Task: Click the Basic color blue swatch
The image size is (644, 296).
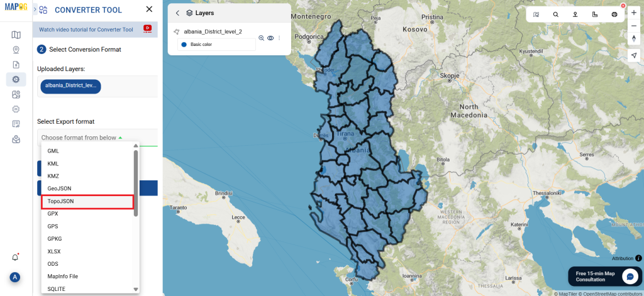Action: (x=184, y=45)
